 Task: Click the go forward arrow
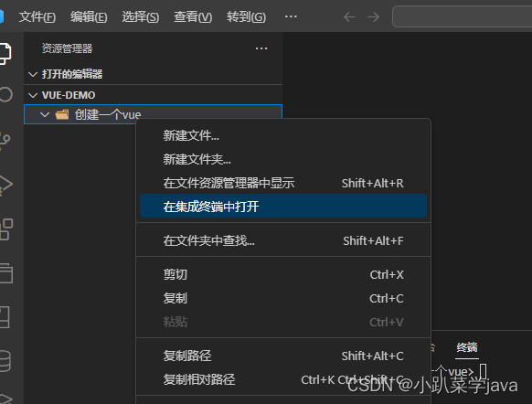(x=374, y=16)
